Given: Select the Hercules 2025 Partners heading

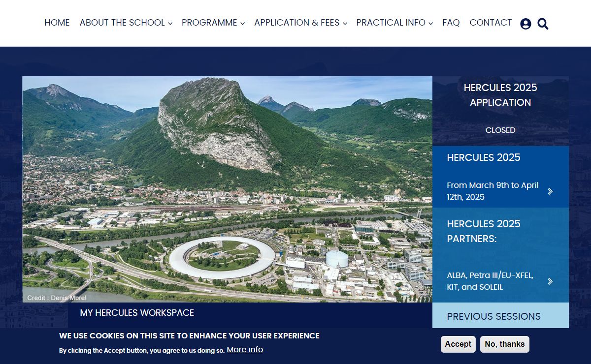Looking at the screenshot, I should point(484,231).
